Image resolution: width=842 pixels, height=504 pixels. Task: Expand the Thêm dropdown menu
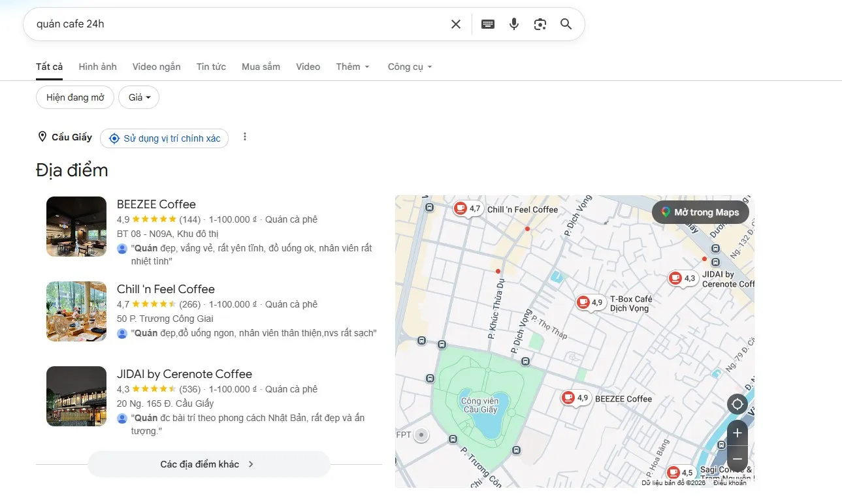click(353, 67)
